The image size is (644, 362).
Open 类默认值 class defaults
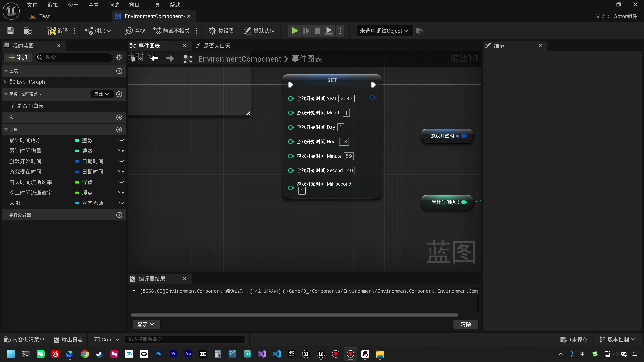tap(259, 31)
